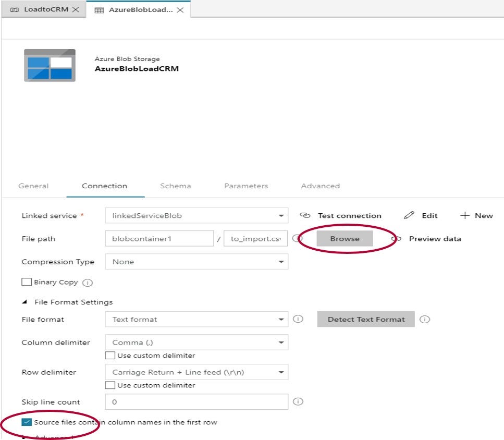The width and height of the screenshot is (504, 440).
Task: Open the Column delimiter dropdown
Action: tap(196, 343)
